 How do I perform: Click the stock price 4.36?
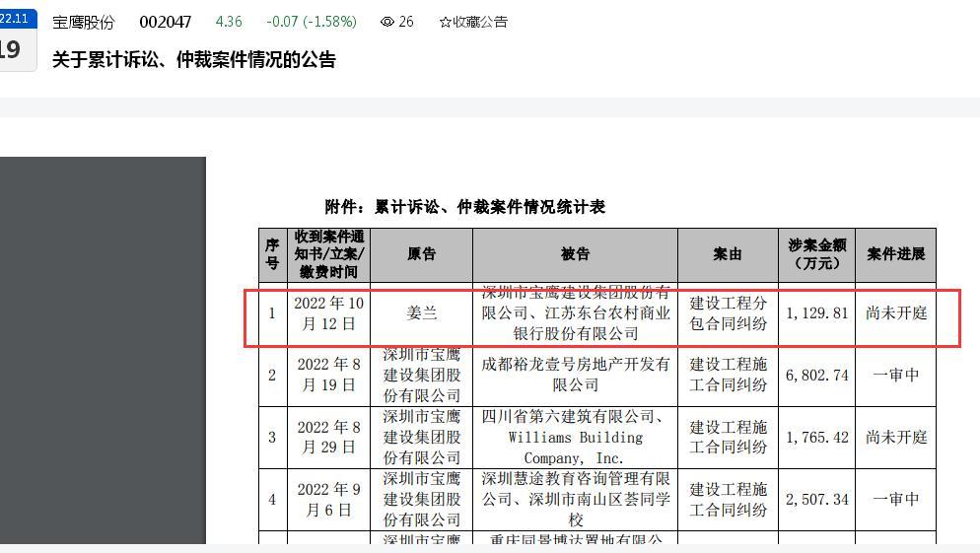point(229,22)
